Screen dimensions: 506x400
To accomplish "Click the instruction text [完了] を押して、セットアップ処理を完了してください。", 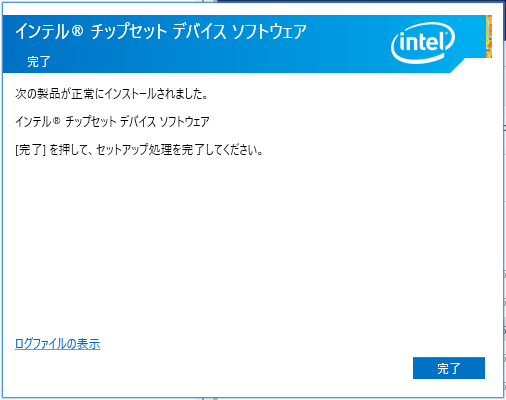I will click(x=139, y=150).
